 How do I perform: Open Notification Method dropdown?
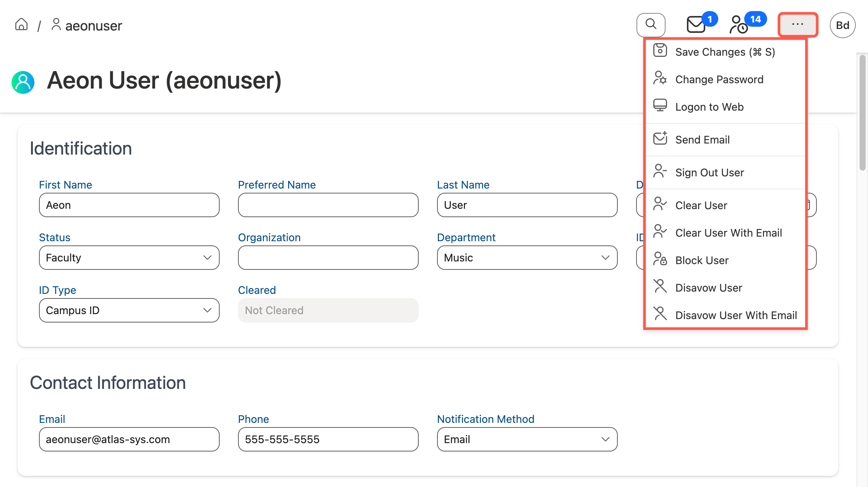527,439
